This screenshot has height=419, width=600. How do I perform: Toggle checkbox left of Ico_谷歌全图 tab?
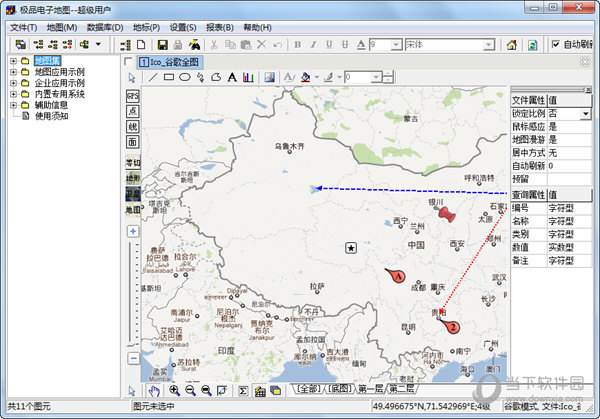coord(128,61)
